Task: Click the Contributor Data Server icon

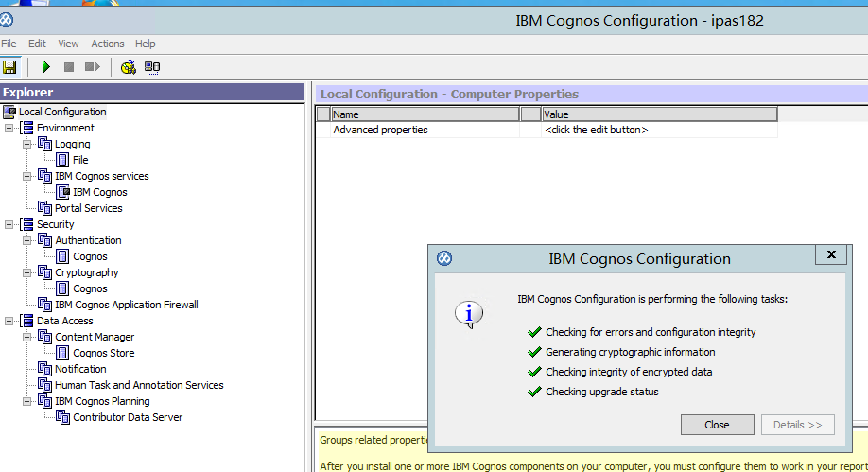Action: coord(62,417)
